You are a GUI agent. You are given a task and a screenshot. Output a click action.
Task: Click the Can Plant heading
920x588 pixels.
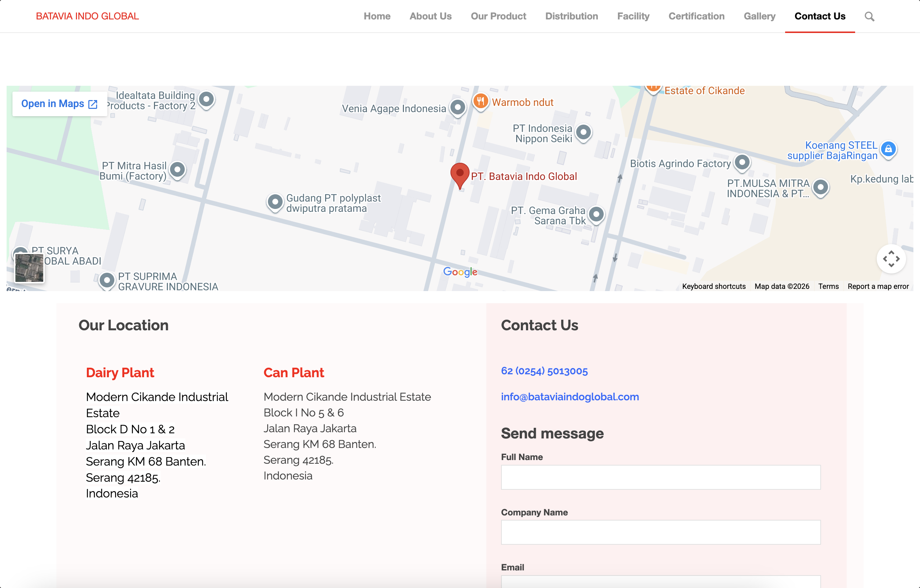(x=294, y=372)
